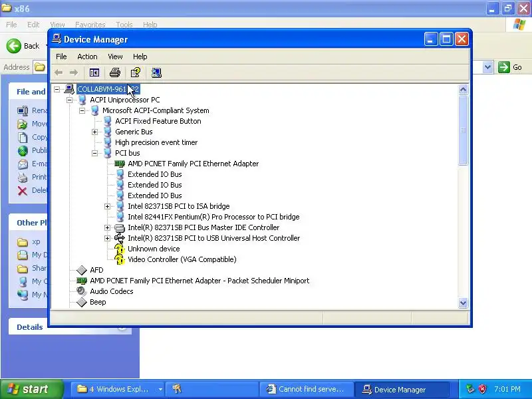Click the Device Manager tree scrollbar thumb
This screenshot has width=532, height=399.
coord(463,130)
